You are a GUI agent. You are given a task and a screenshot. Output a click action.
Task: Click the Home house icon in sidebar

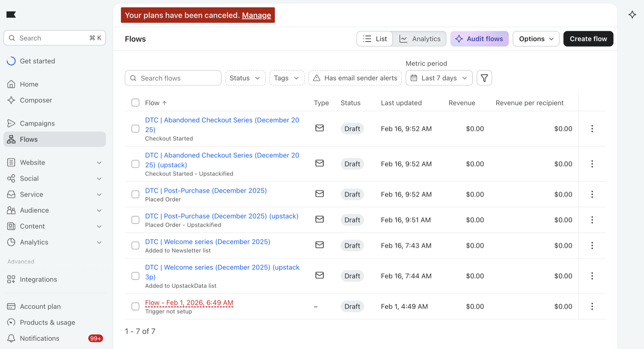coord(11,84)
